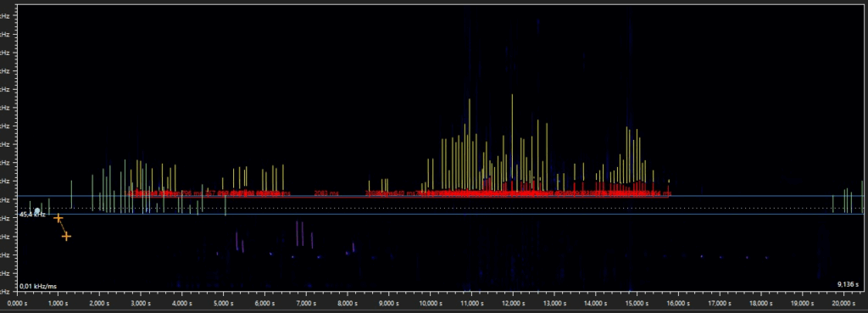
Task: Click the 45,4 kHz frequency readout label
Action: (32, 215)
